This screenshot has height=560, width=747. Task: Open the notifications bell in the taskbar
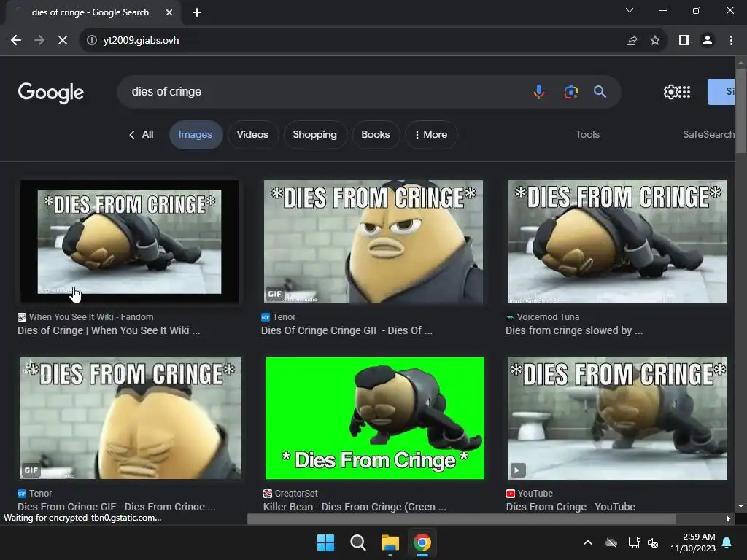click(x=727, y=542)
